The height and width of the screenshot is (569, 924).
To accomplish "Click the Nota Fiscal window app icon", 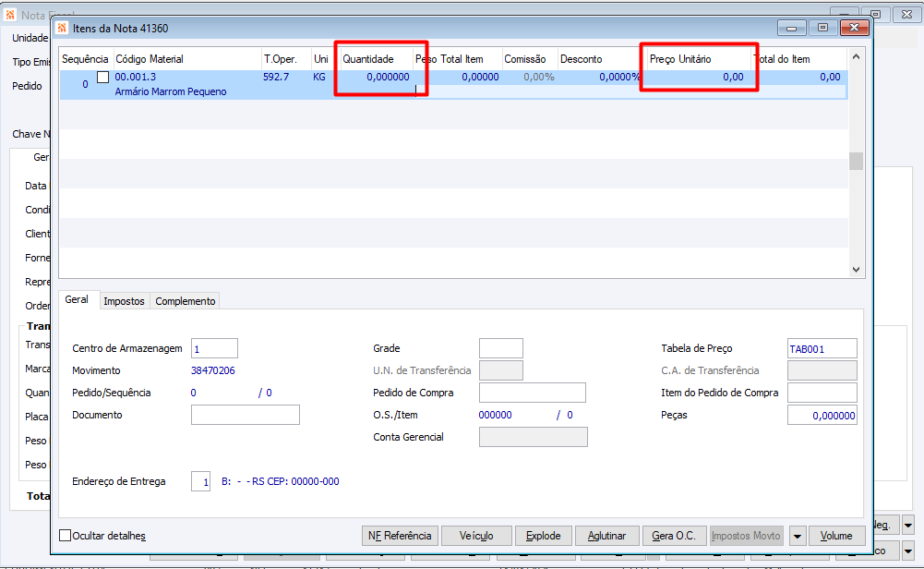I will coord(10,15).
